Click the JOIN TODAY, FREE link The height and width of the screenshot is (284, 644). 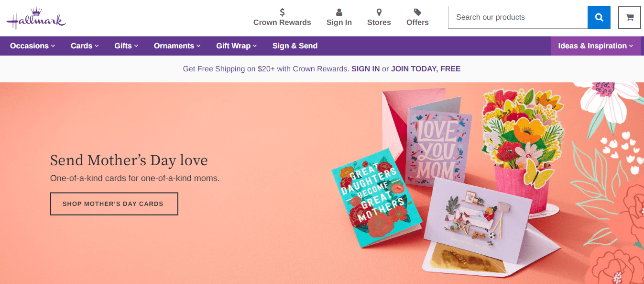coord(426,69)
